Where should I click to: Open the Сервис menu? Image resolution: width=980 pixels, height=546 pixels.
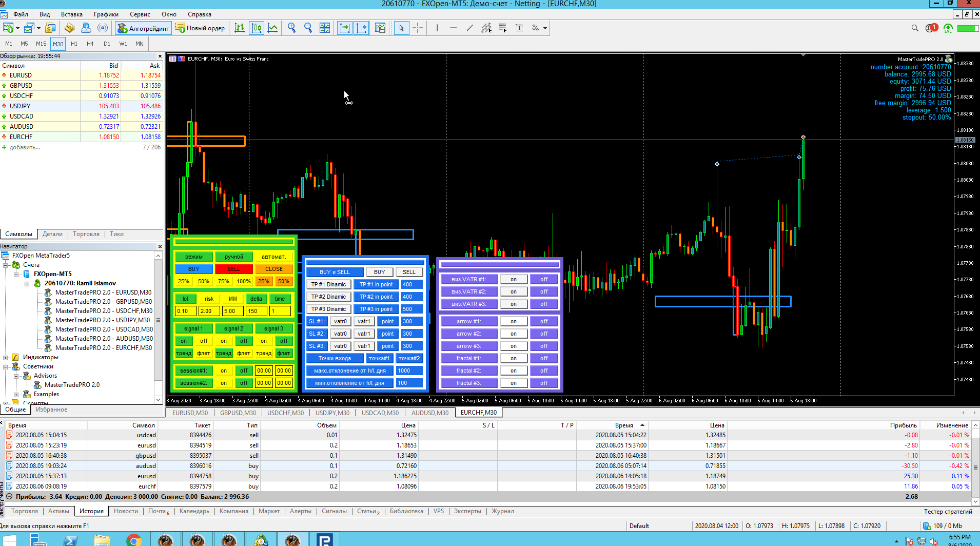(140, 14)
